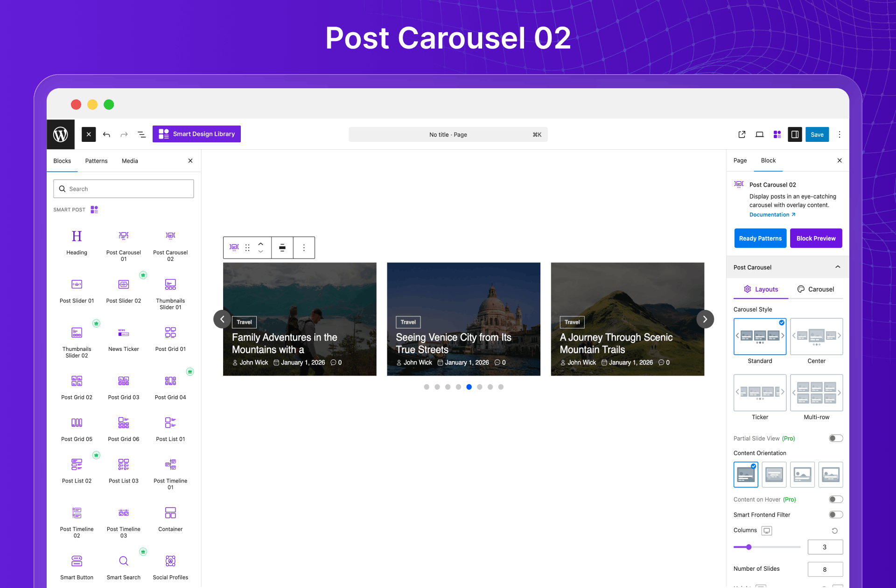Click the undo arrow icon

tap(106, 134)
